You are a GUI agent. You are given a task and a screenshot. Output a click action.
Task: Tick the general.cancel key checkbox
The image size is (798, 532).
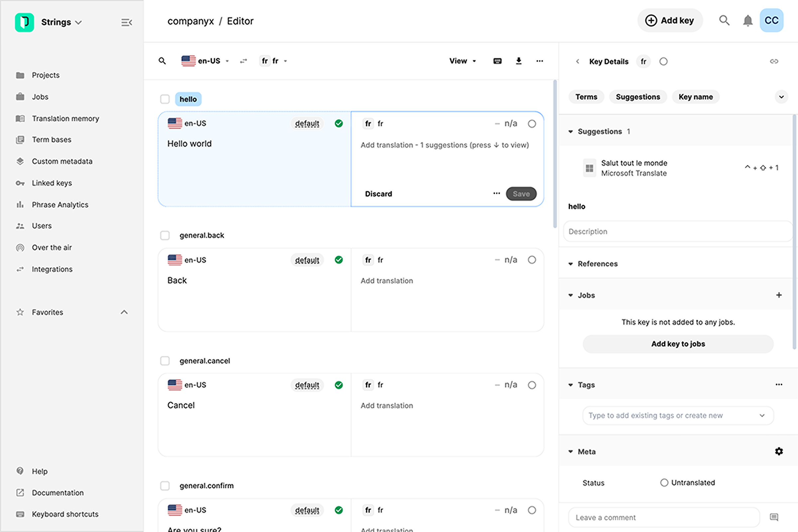tap(165, 361)
